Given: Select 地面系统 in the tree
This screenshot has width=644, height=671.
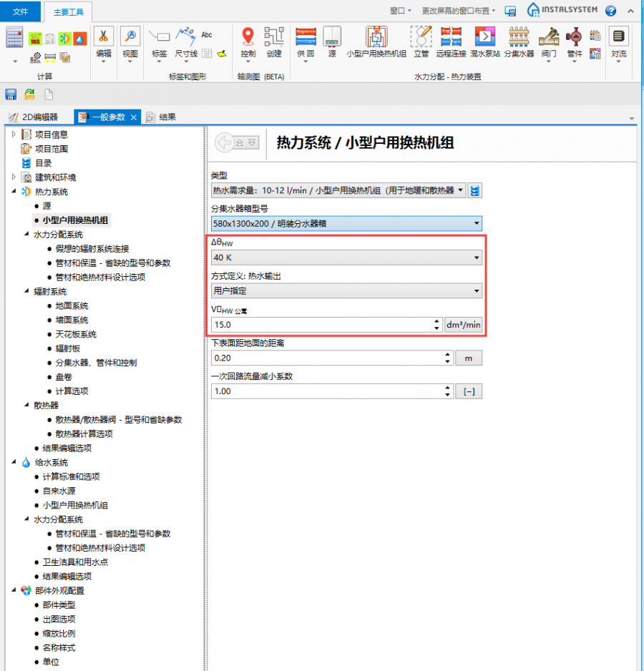Looking at the screenshot, I should pyautogui.click(x=72, y=306).
